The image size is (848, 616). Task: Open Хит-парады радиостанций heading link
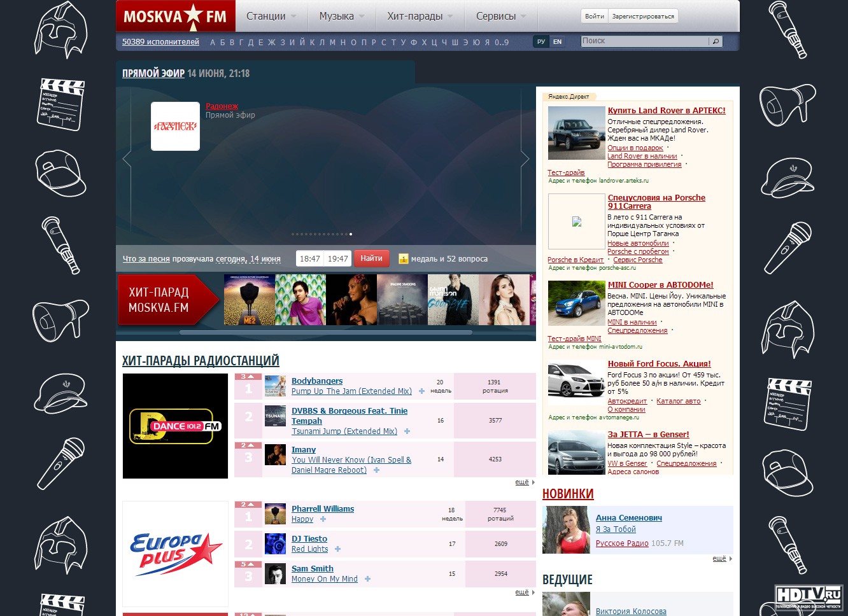(x=201, y=361)
